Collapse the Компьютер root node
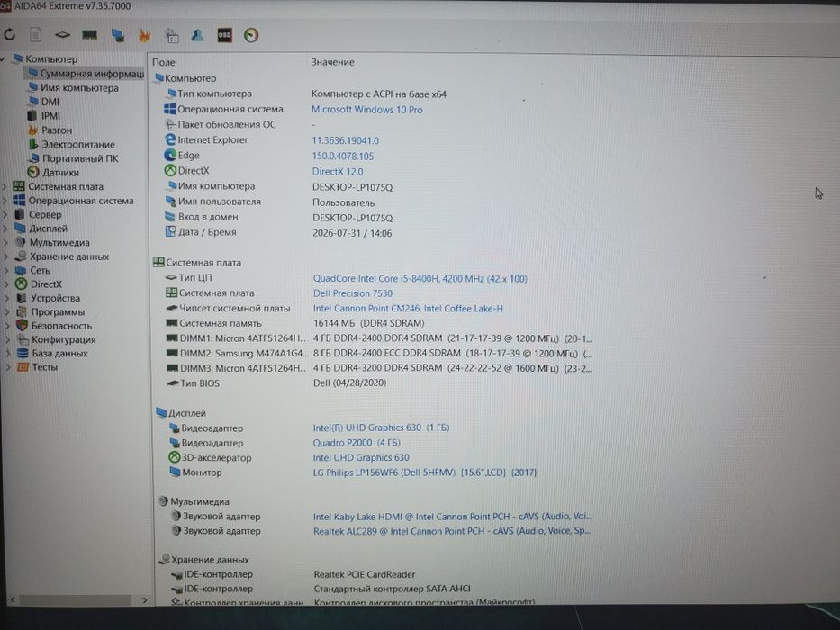The image size is (840, 630). (4, 58)
